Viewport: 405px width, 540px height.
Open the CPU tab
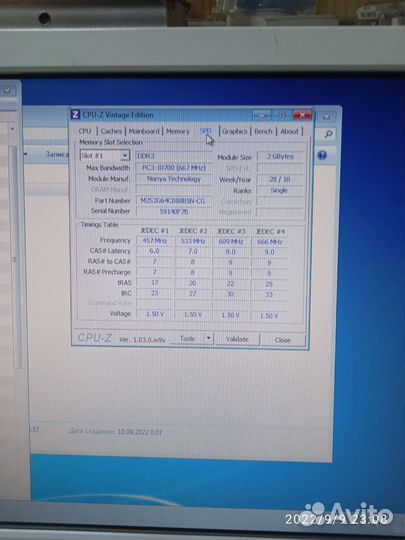point(85,131)
